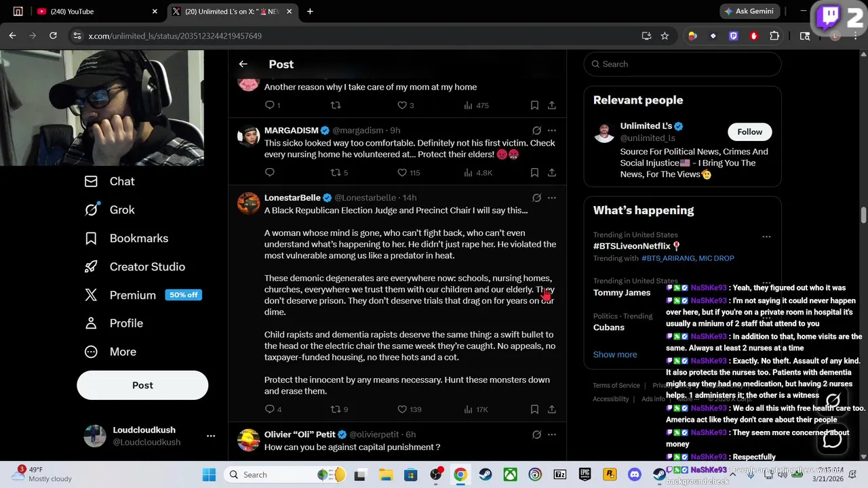Screen dimensions: 868x488
Task: Bookmark the top post with 475 views
Action: [534, 105]
